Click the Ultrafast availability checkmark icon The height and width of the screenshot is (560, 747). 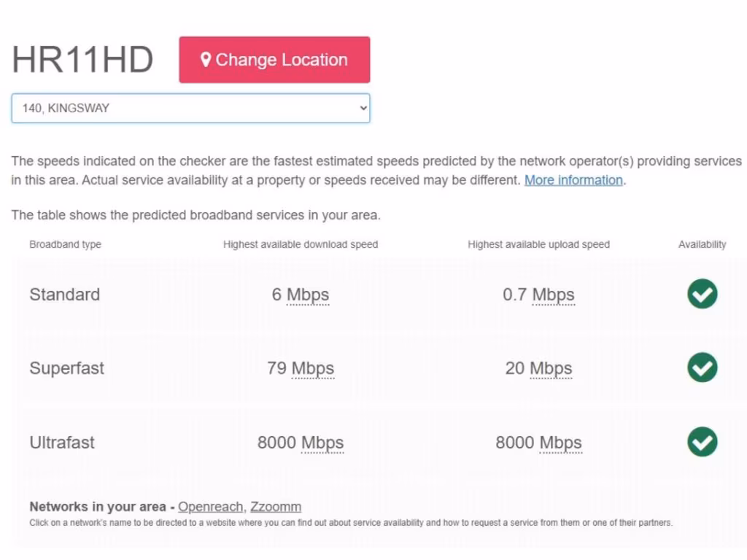(702, 442)
